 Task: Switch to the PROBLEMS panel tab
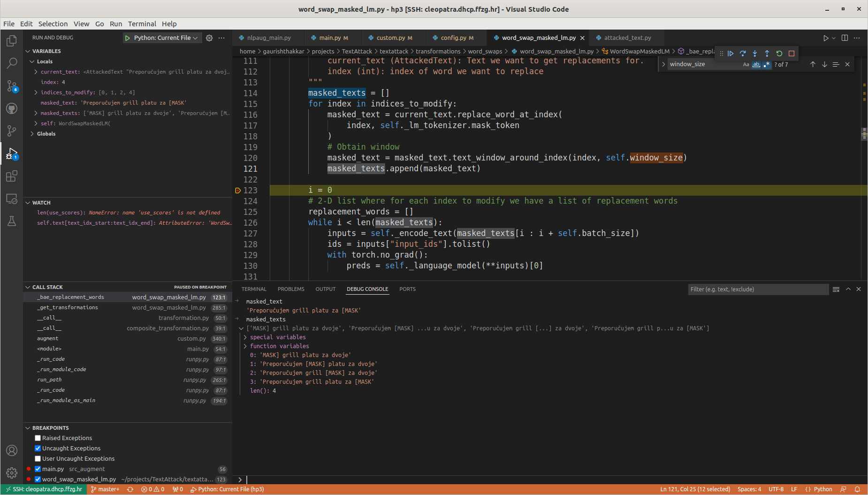coord(291,289)
